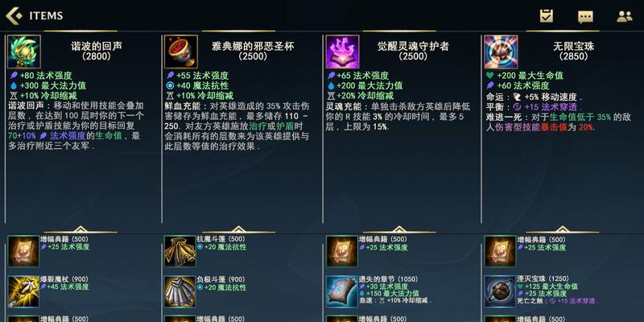Viewport: 644px width, 322px height.
Task: Click the 无限宝珠 (2850) item title
Action: click(x=574, y=52)
